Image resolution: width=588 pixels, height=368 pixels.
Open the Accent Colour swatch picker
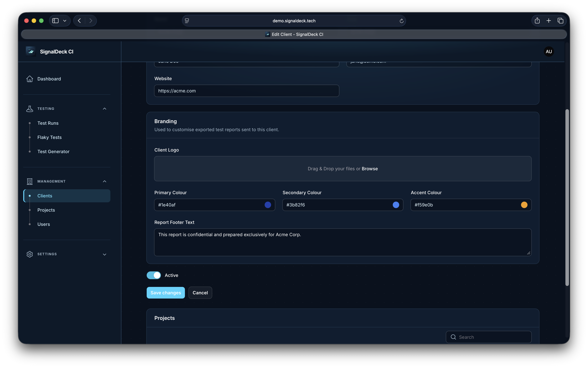[x=524, y=205]
